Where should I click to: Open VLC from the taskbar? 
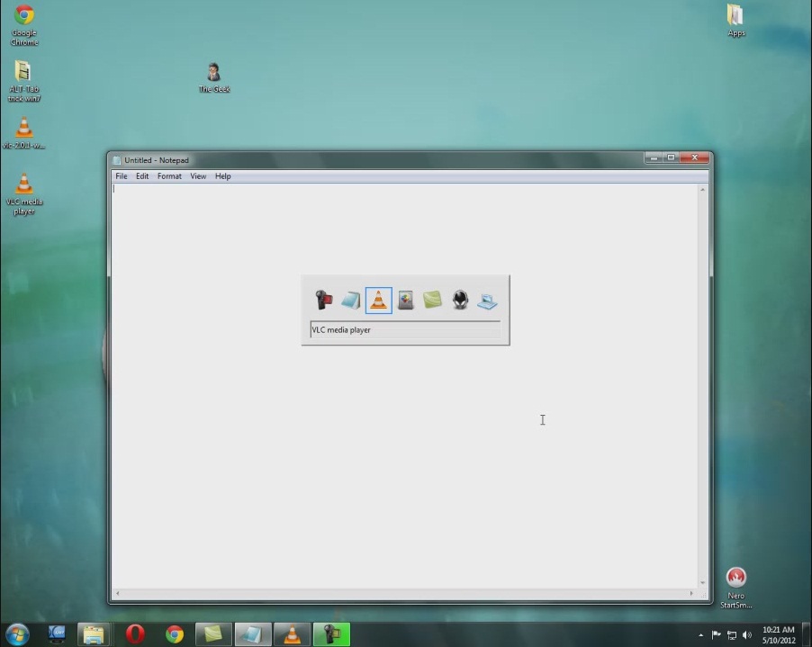pos(292,634)
